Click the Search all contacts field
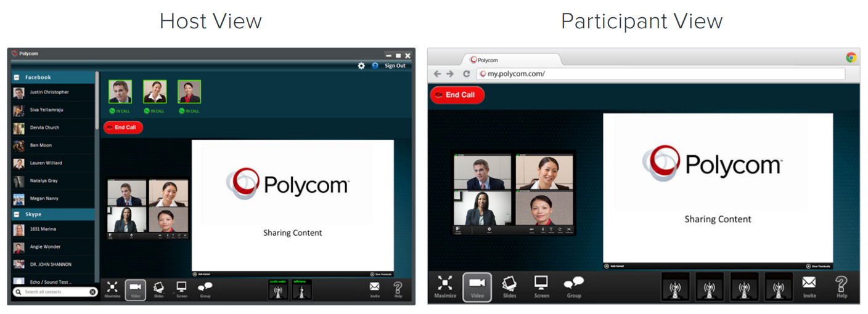 pyautogui.click(x=55, y=292)
